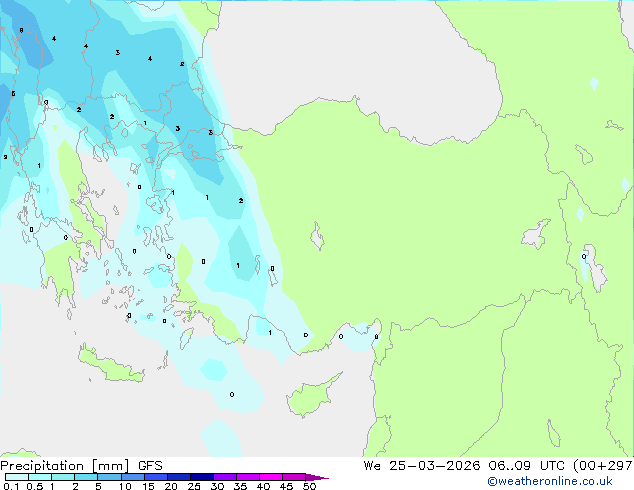Open the weatheronline.co.uk copyright link

tap(550, 481)
